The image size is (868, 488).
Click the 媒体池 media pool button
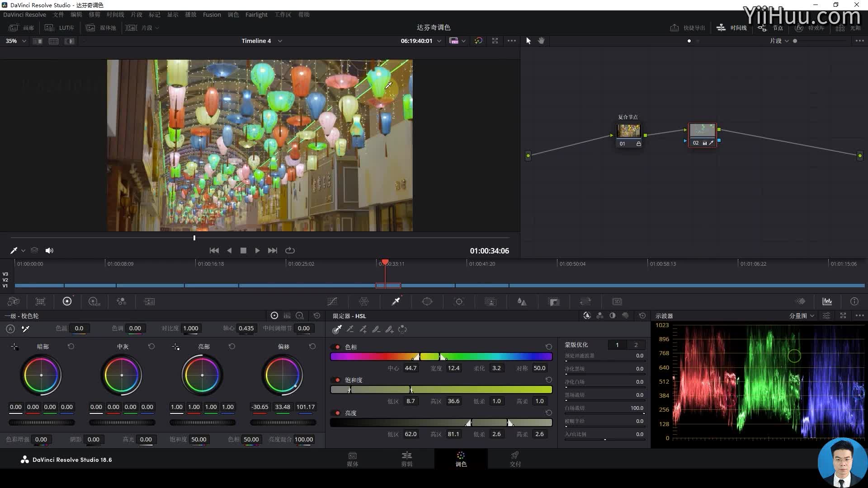tap(101, 28)
